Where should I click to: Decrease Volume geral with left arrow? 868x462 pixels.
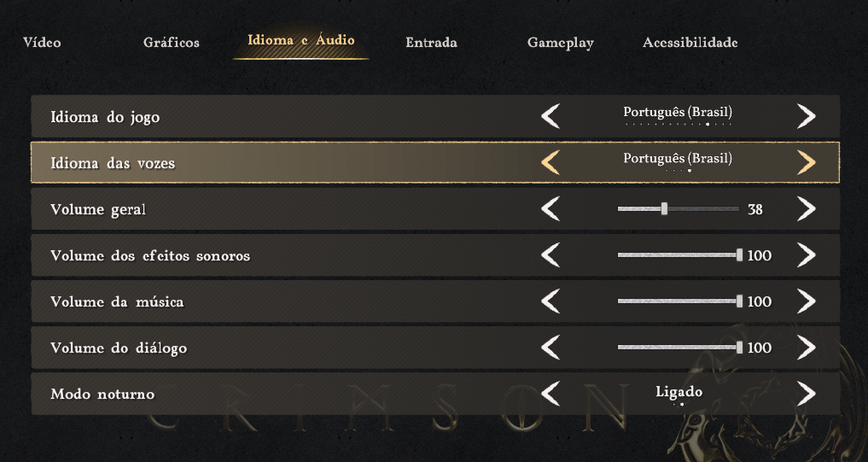point(551,209)
